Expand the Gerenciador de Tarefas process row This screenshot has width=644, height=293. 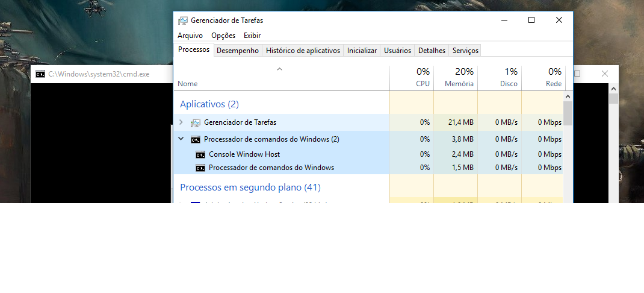pos(181,122)
